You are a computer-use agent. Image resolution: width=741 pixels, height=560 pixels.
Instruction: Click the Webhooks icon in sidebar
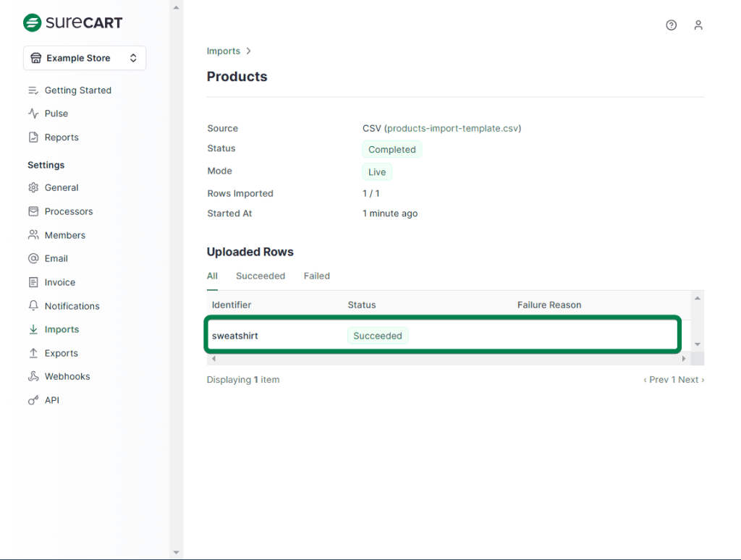pyautogui.click(x=33, y=376)
